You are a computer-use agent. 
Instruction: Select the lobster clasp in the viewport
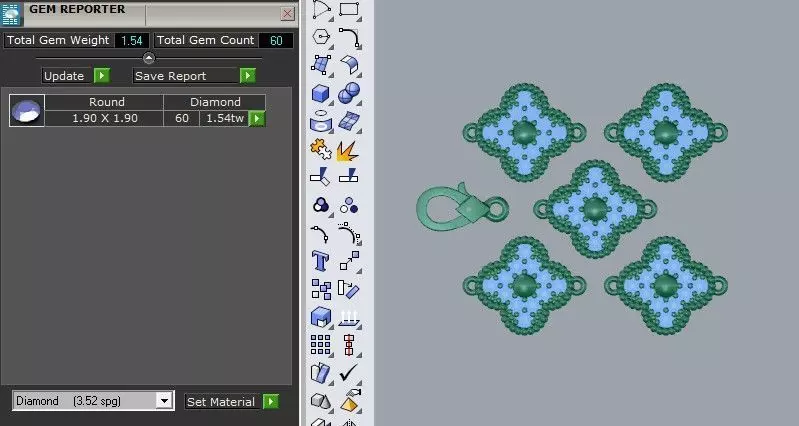coord(462,207)
